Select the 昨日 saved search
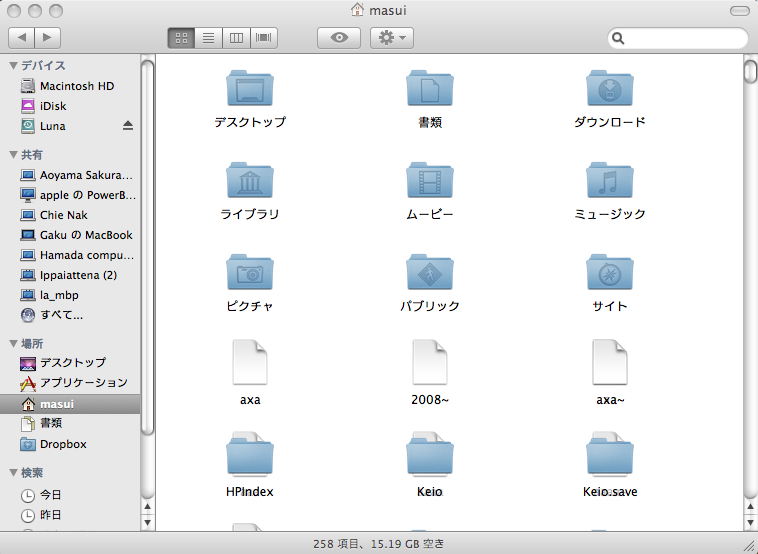The width and height of the screenshot is (758, 554). (70, 515)
